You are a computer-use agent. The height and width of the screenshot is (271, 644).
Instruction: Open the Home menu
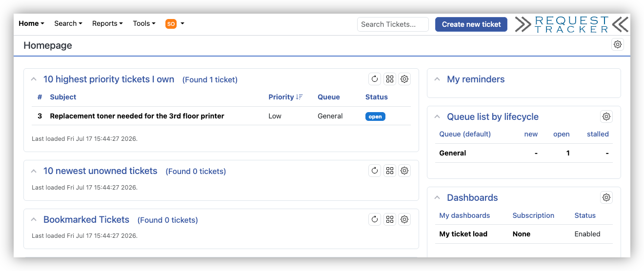coord(31,23)
